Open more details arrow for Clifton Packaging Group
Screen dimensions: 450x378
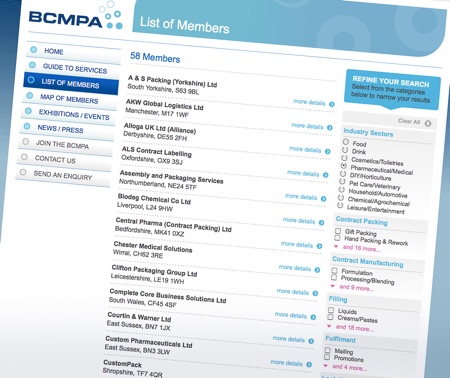315,293
